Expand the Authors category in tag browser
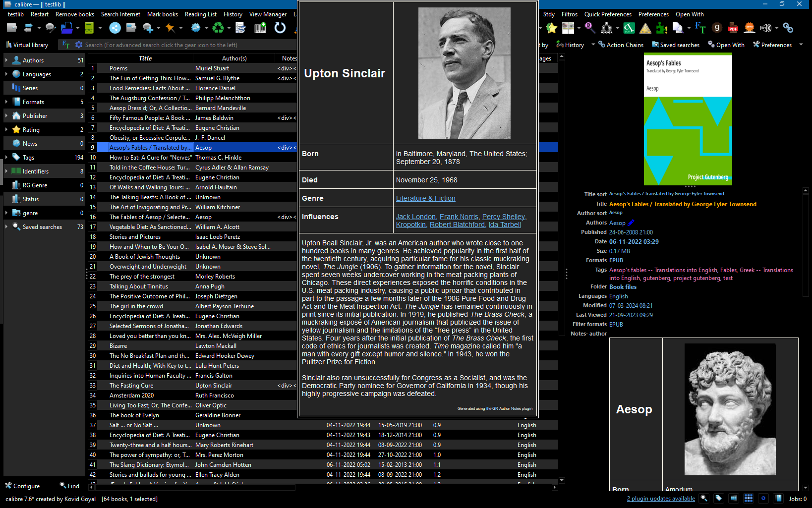This screenshot has height=508, width=812. (x=6, y=60)
